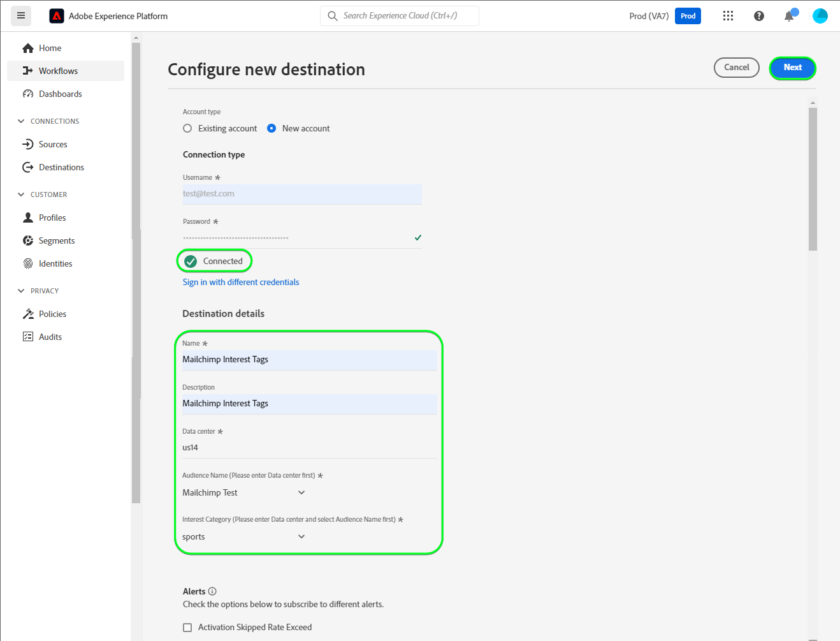840x641 pixels.
Task: Enable the Activation Skipped Rate Exceed checkbox
Action: [x=187, y=628]
